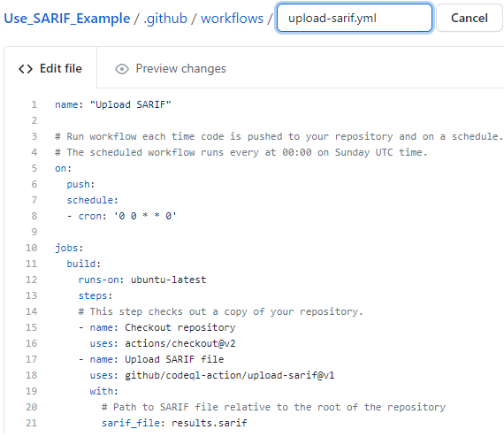Click the comment about checking out repository copy

[x=220, y=311]
